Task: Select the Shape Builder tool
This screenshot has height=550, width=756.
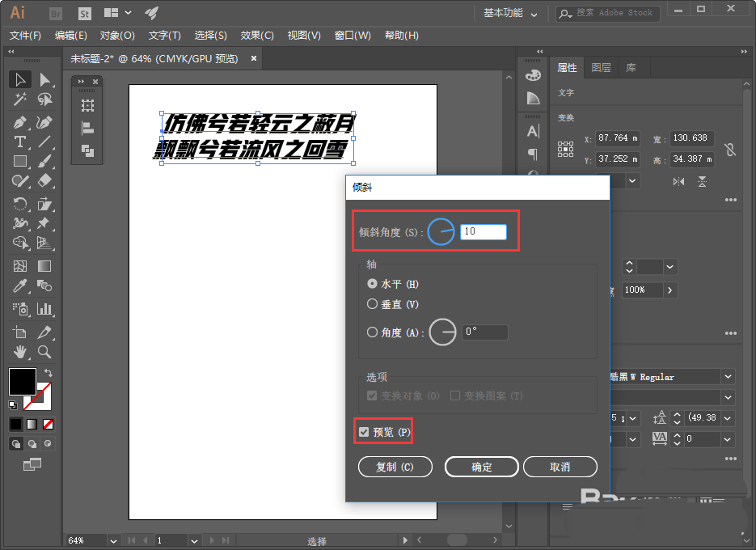Action: [x=19, y=242]
